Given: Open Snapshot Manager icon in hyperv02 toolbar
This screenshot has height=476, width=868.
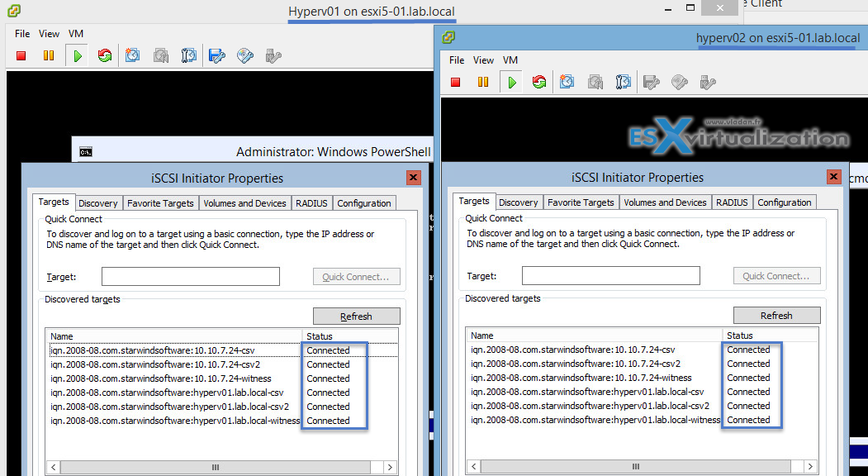Looking at the screenshot, I should click(624, 82).
